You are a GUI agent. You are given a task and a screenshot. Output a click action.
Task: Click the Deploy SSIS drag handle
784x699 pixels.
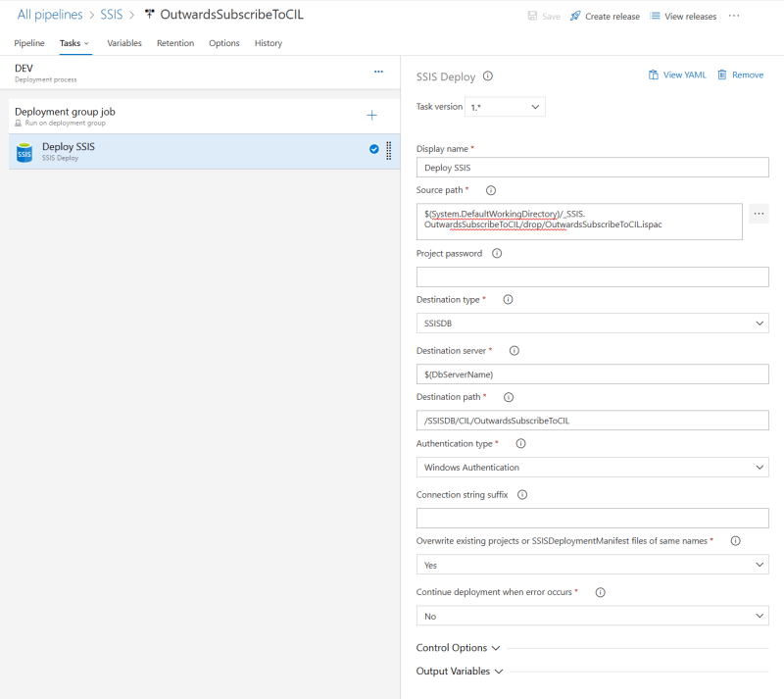pos(389,151)
